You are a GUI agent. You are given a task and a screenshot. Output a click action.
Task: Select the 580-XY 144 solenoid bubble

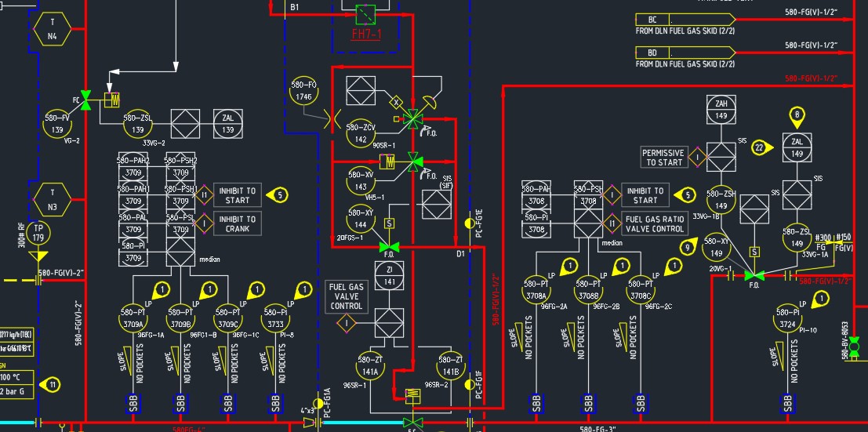click(x=361, y=219)
